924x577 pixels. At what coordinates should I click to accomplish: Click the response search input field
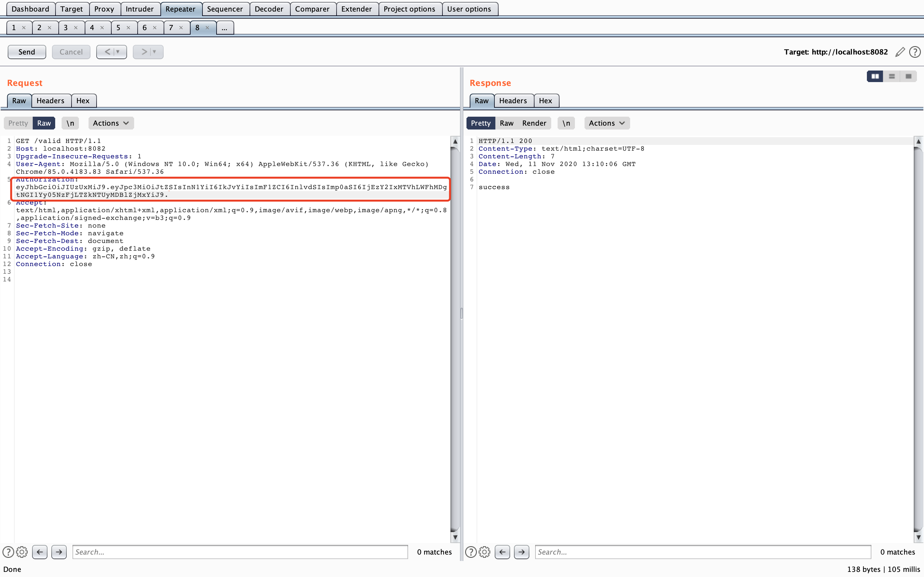click(703, 552)
